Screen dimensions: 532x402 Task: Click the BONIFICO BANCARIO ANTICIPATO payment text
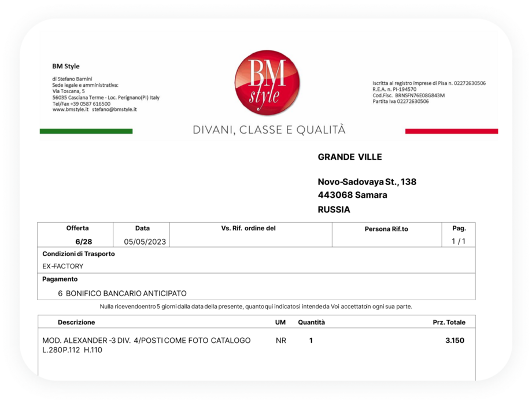tap(125, 293)
